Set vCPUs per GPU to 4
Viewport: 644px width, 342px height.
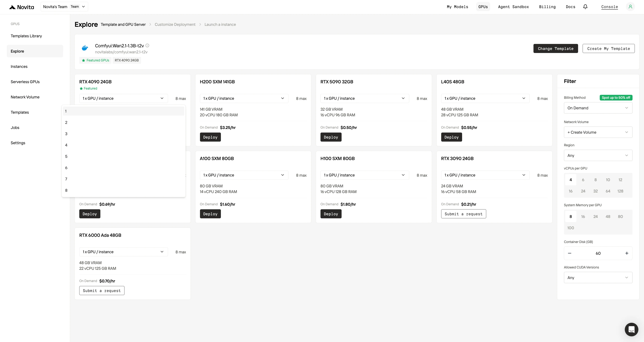(571, 180)
